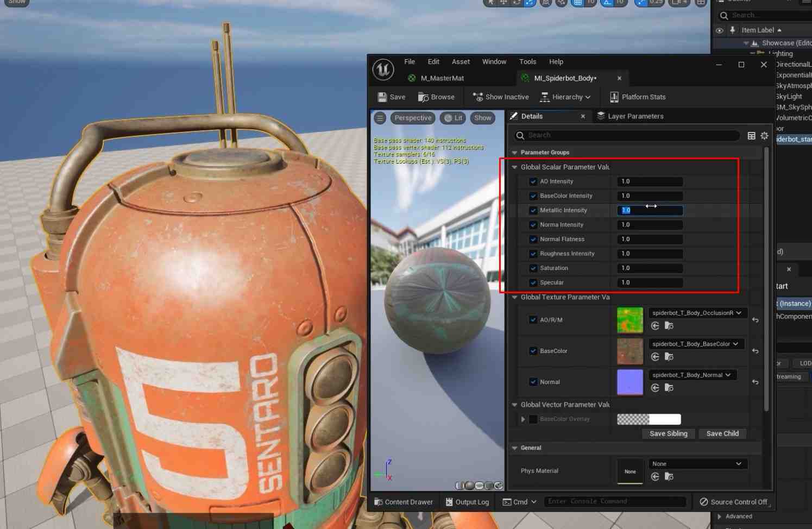This screenshot has width=812, height=529.
Task: Switch to the Layer Parameters tab
Action: tap(630, 116)
